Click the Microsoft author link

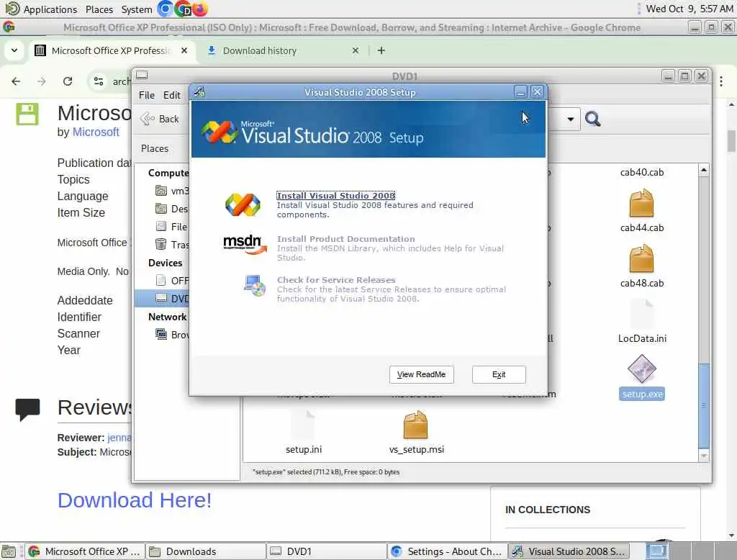coord(96,132)
